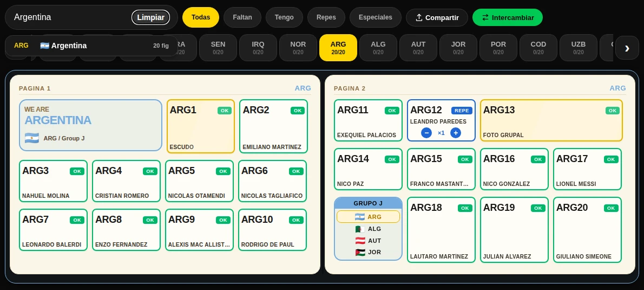Click the right chevron on the team strip
The height and width of the screenshot is (290, 644).
click(627, 48)
